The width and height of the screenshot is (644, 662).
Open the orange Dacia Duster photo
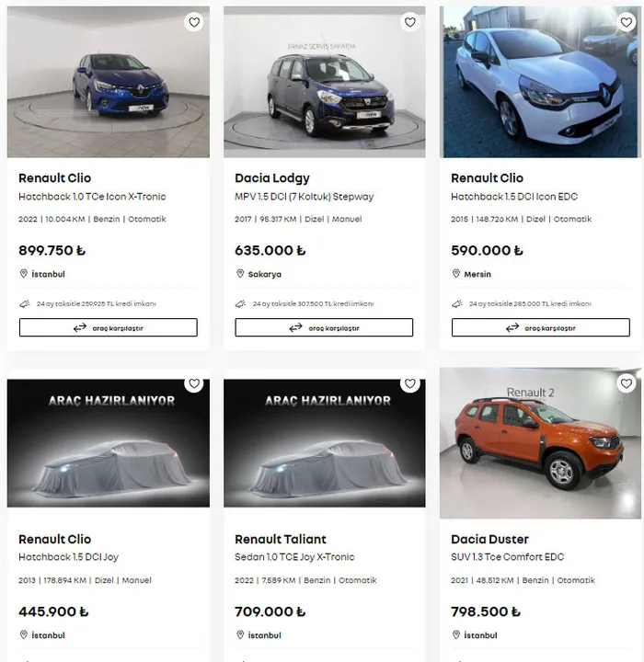click(x=540, y=443)
